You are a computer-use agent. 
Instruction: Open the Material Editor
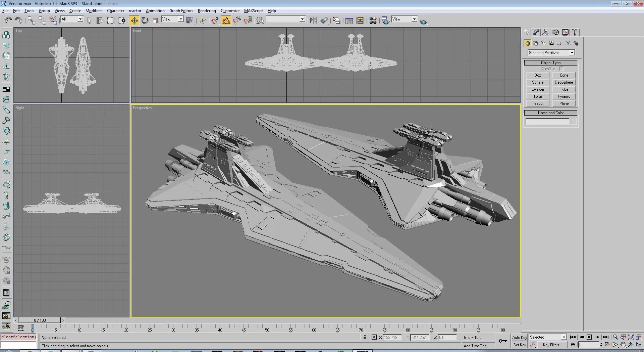click(373, 20)
